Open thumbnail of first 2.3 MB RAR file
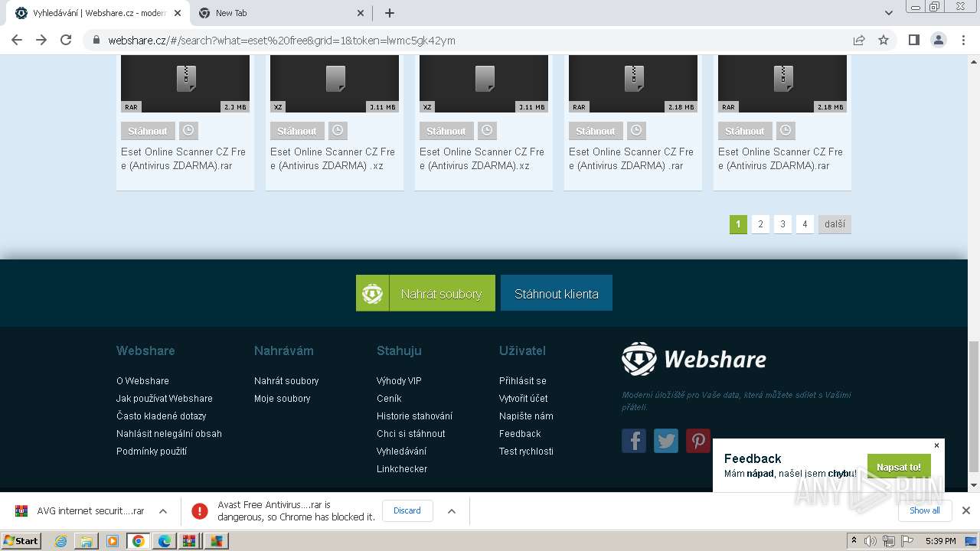Screen dimensions: 980x551 (x=185, y=83)
